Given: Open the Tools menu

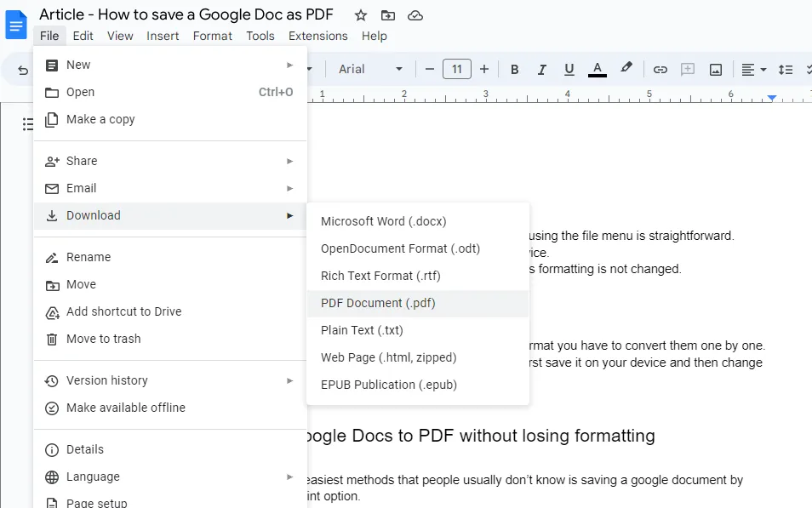Looking at the screenshot, I should pyautogui.click(x=260, y=36).
